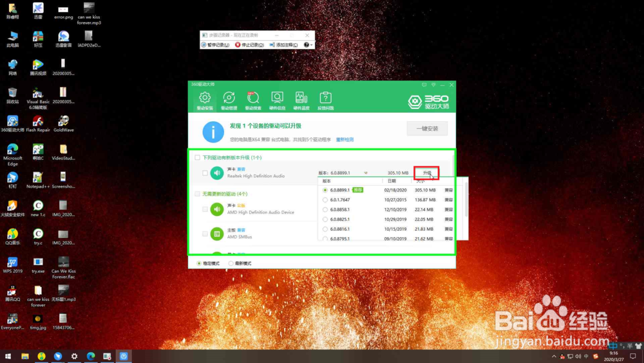The image size is (644, 363).
Task: Switch to the 硬件信息 tab
Action: point(277,101)
